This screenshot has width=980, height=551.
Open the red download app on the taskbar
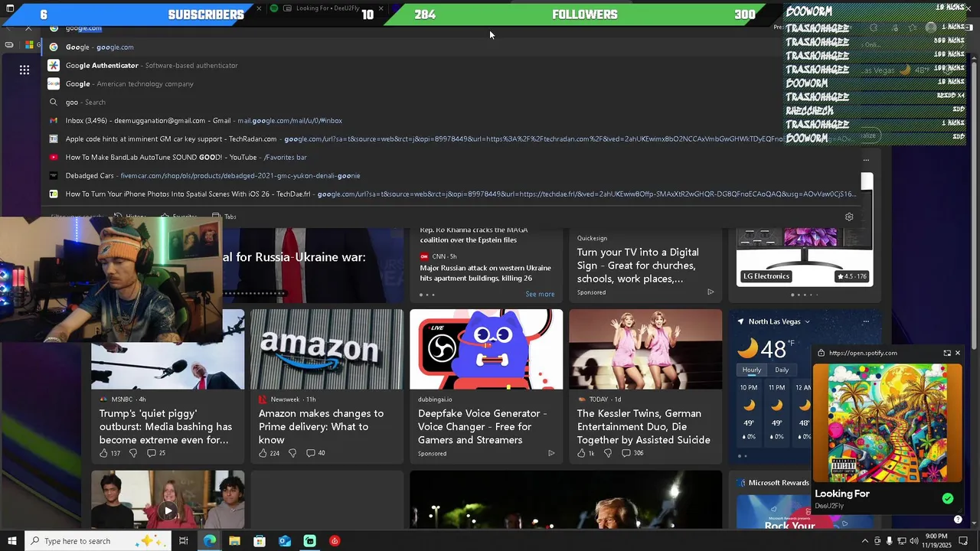click(x=335, y=541)
